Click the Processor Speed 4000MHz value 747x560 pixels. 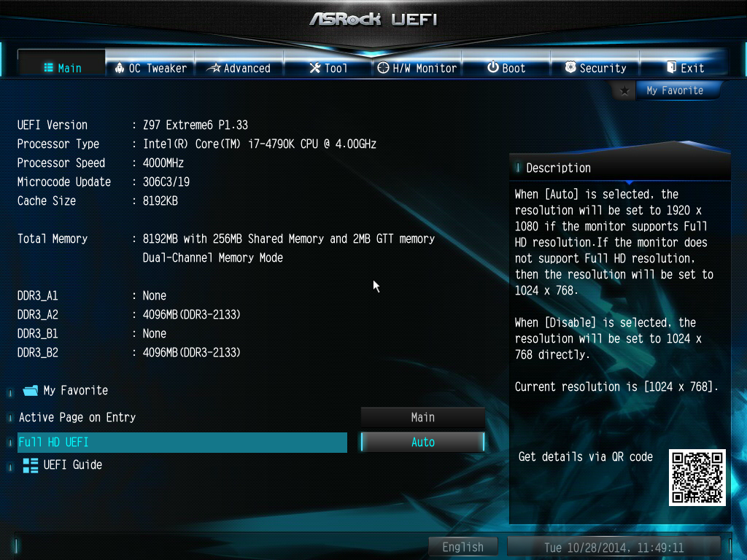click(163, 163)
